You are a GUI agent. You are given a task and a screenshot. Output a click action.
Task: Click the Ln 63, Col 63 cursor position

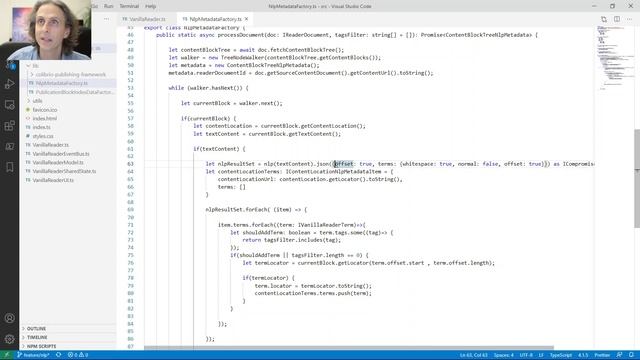tap(473, 355)
